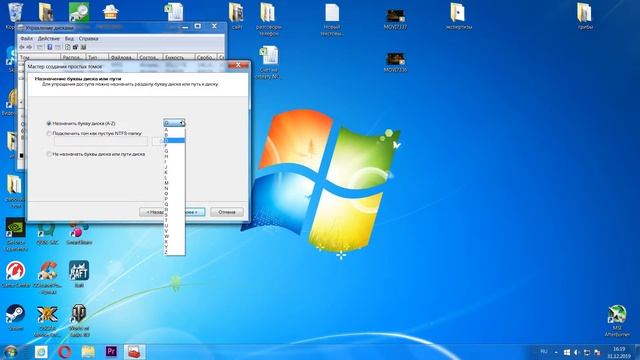Choose letter K from the letter list
Image resolution: width=640 pixels, height=360 pixels.
174,172
